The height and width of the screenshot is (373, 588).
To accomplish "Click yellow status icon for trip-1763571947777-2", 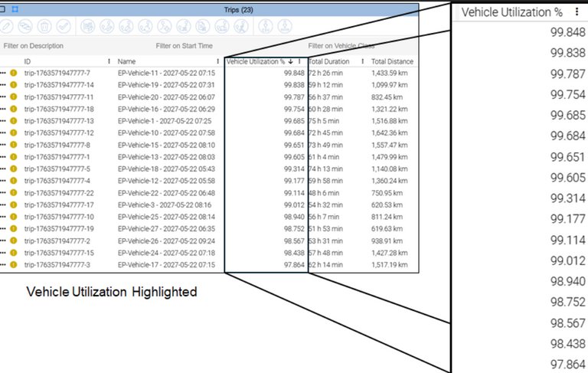I will (x=14, y=240).
